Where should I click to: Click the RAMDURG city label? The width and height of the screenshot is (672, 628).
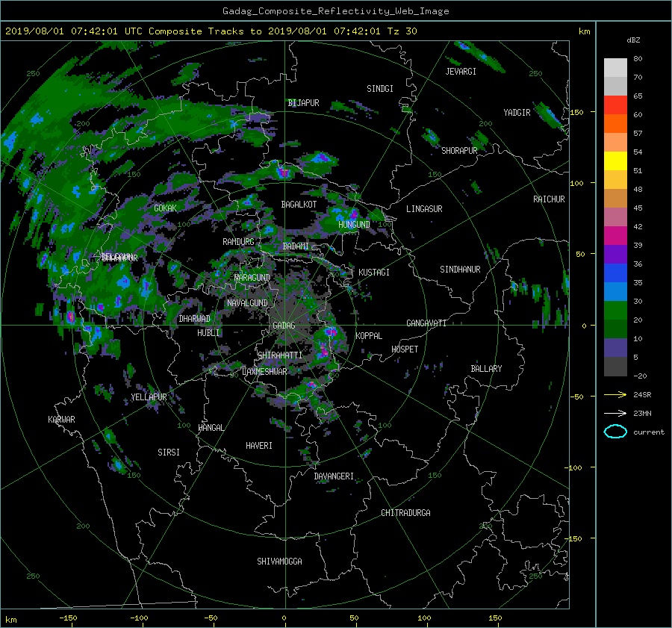pos(238,242)
